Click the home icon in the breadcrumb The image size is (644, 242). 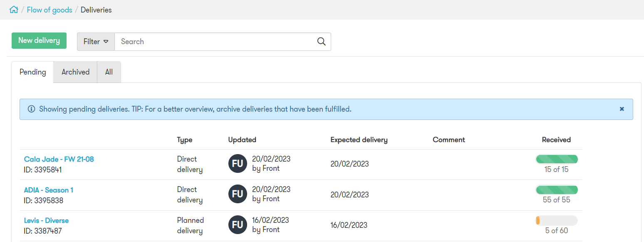point(14,9)
